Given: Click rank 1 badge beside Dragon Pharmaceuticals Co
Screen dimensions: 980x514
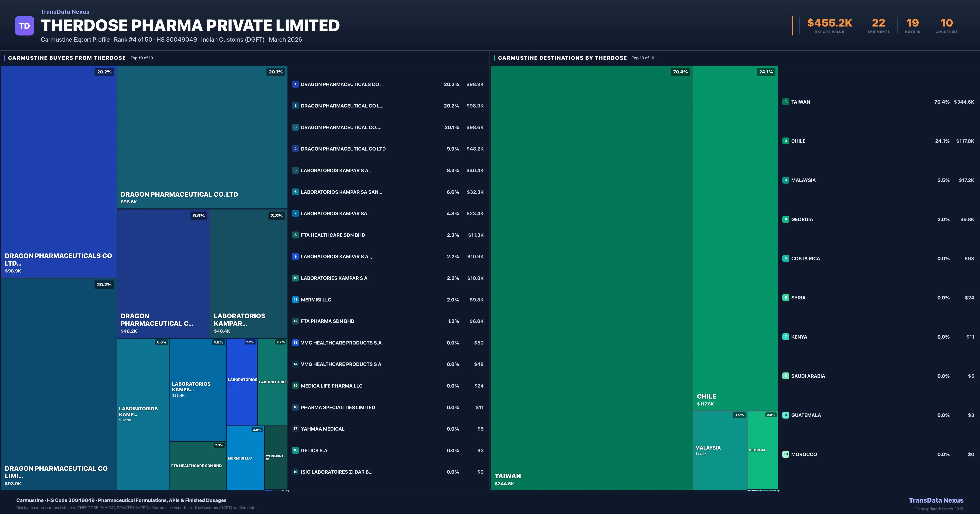Looking at the screenshot, I should [295, 84].
